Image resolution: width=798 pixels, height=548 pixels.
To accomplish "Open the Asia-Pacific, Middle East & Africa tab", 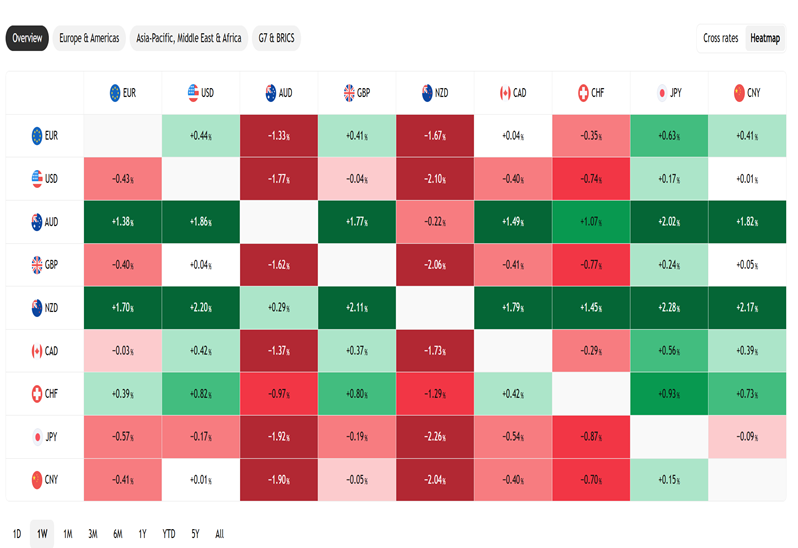I will click(x=189, y=38).
